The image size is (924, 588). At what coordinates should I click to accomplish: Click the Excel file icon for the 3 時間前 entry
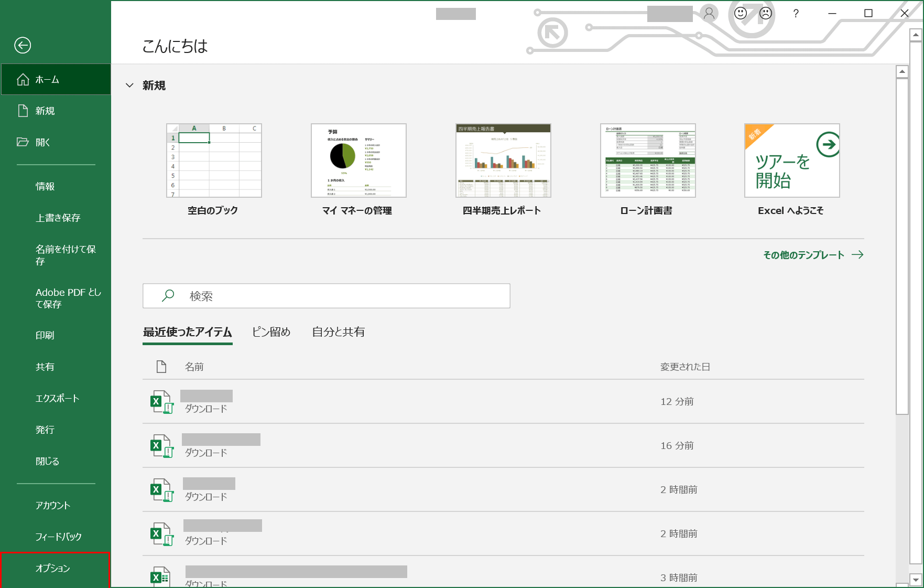click(160, 576)
